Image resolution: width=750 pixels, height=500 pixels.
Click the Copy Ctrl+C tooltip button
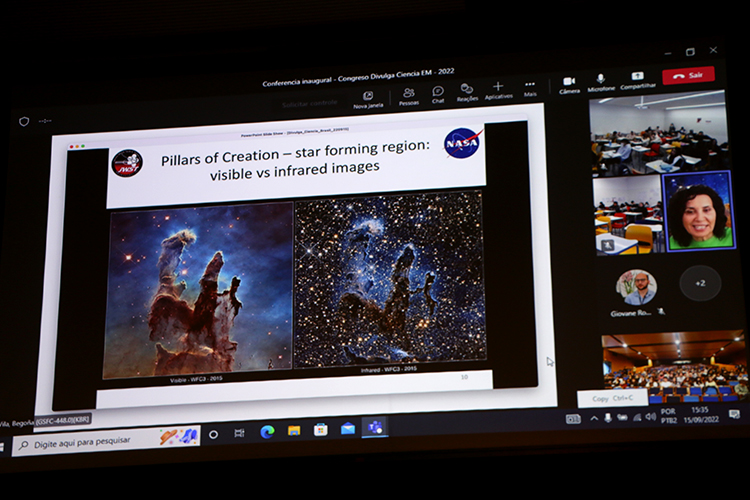(613, 398)
